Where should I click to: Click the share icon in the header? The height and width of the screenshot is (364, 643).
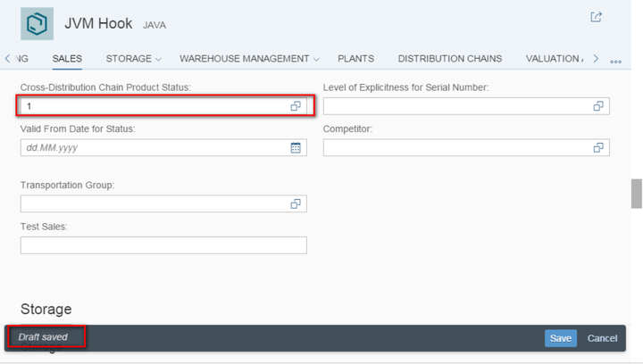596,17
